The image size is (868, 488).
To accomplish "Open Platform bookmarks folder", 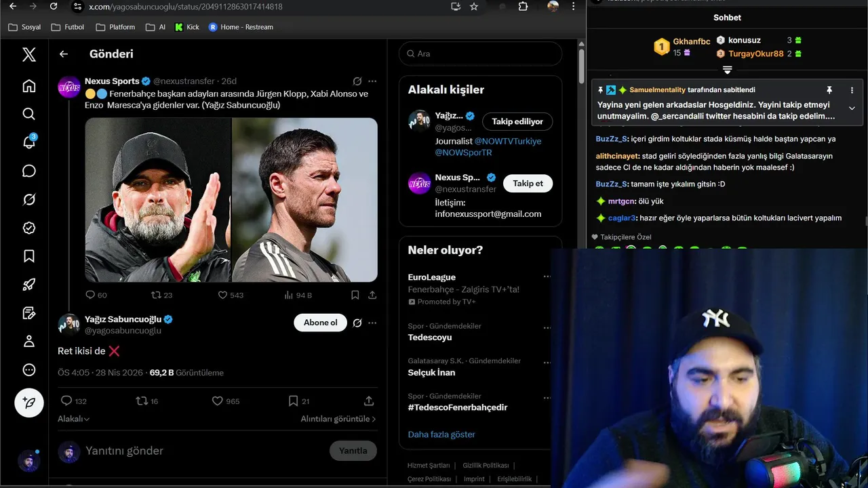I will click(115, 27).
